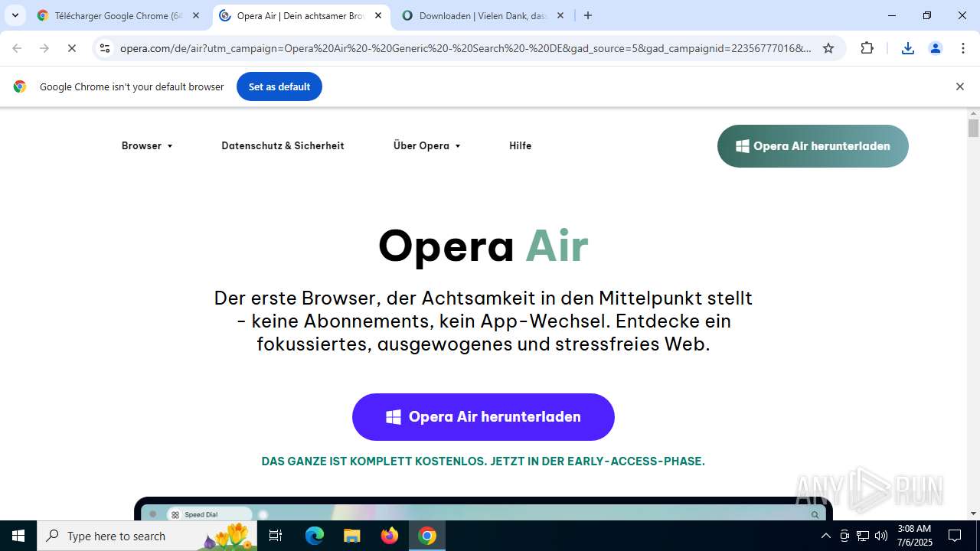Switch to Télécharger Google Chrome tab
This screenshot has height=551, width=980.
tap(119, 15)
